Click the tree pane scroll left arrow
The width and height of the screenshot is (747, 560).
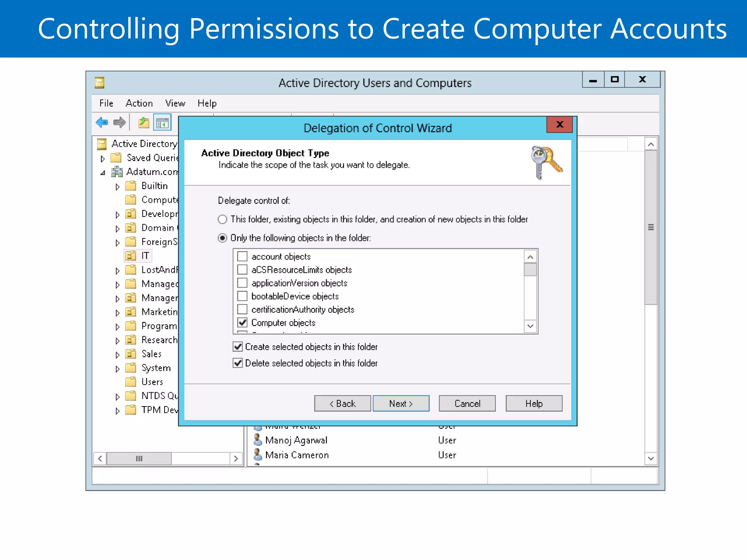point(100,459)
